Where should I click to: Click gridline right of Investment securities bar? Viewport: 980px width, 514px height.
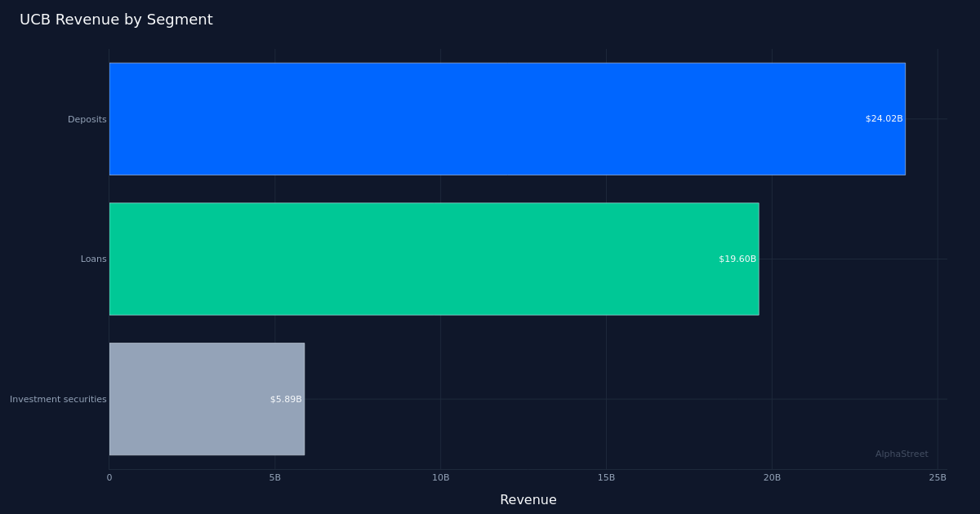point(621,400)
